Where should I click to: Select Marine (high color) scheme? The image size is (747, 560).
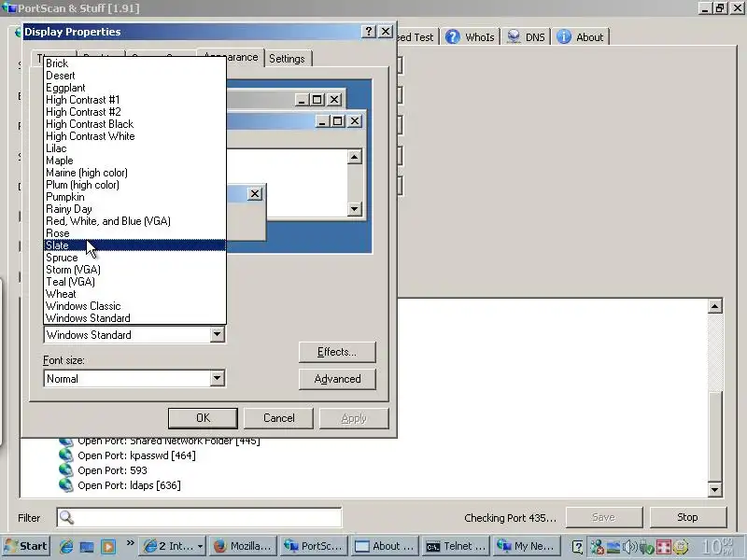pyautogui.click(x=134, y=173)
